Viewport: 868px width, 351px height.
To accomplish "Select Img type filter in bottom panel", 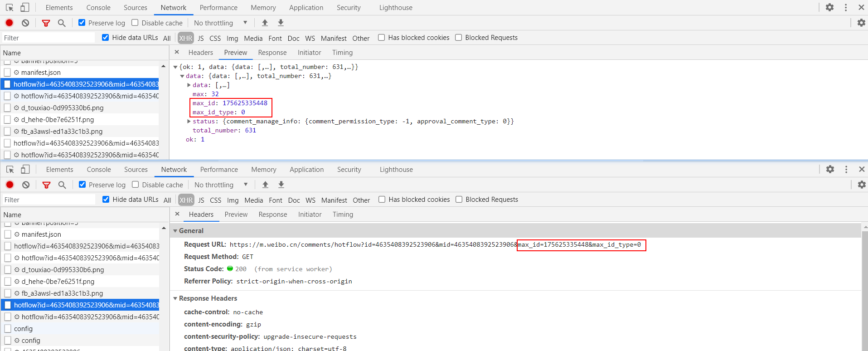I will tap(233, 200).
